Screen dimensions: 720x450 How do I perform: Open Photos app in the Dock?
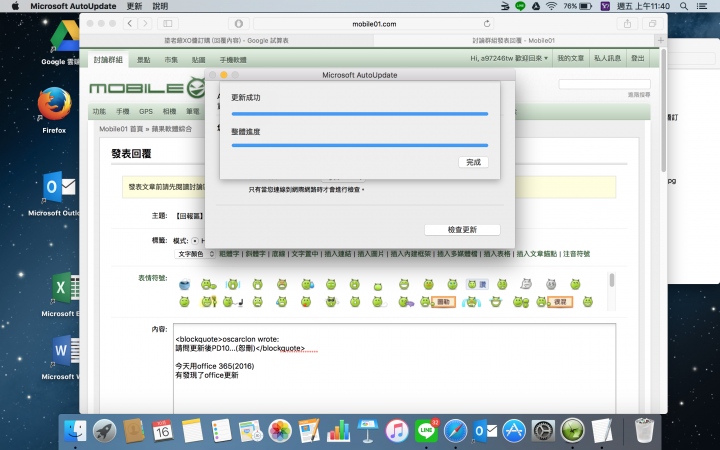280,431
